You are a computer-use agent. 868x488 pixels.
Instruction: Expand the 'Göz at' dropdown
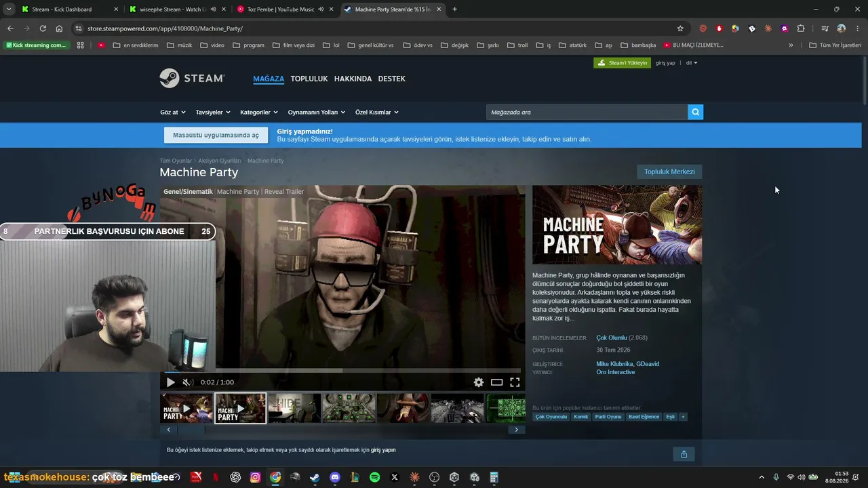pyautogui.click(x=173, y=112)
